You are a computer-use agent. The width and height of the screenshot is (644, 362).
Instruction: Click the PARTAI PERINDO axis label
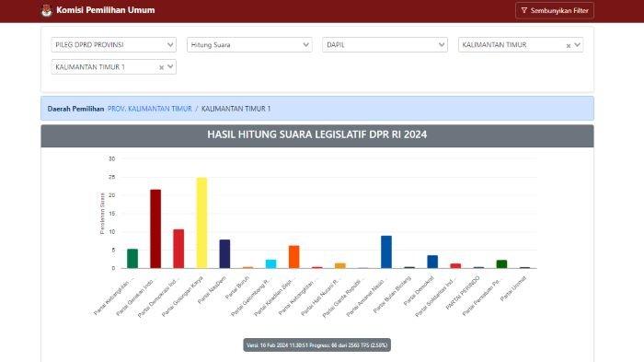point(463,293)
